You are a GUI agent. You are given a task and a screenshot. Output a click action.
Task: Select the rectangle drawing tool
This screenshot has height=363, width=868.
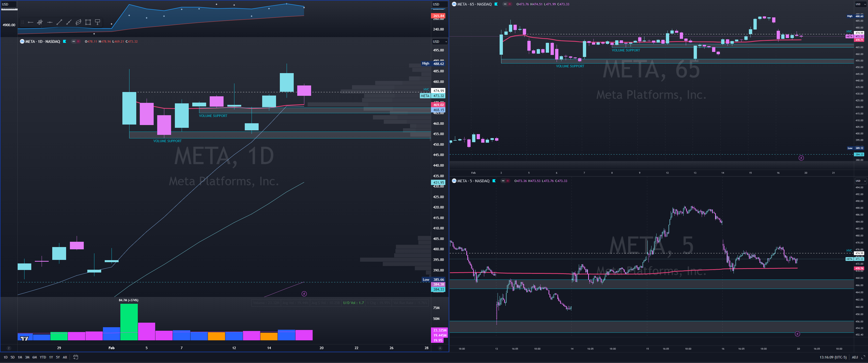point(88,22)
